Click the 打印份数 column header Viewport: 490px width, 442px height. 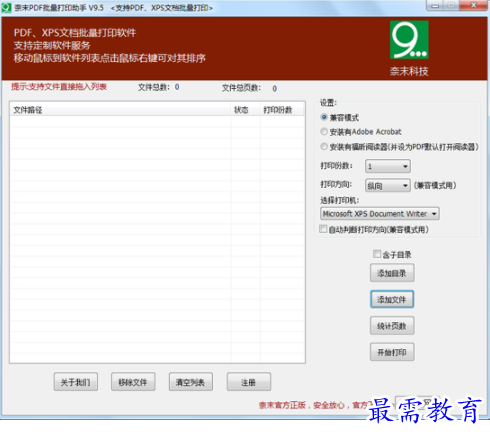point(282,110)
